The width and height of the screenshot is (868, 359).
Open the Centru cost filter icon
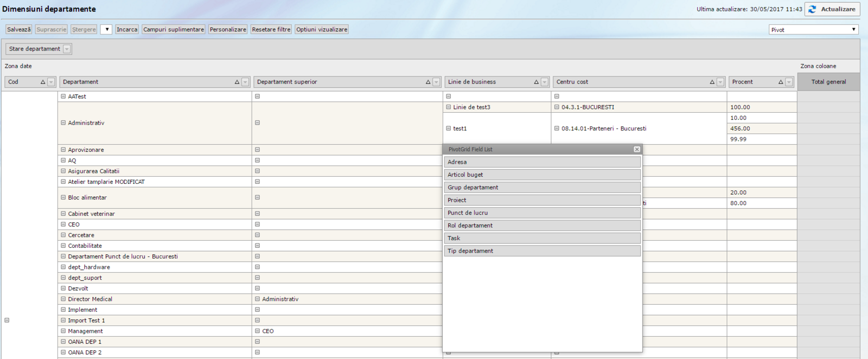point(720,82)
